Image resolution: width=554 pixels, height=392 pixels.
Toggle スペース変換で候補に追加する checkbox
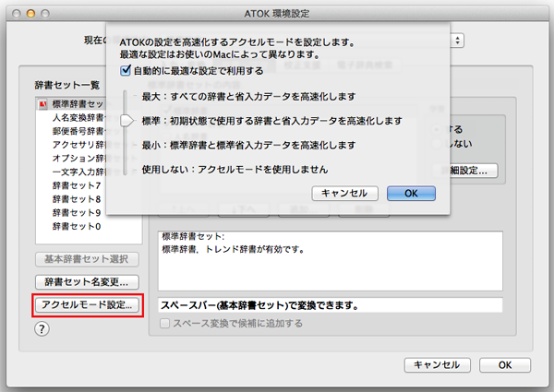[164, 323]
